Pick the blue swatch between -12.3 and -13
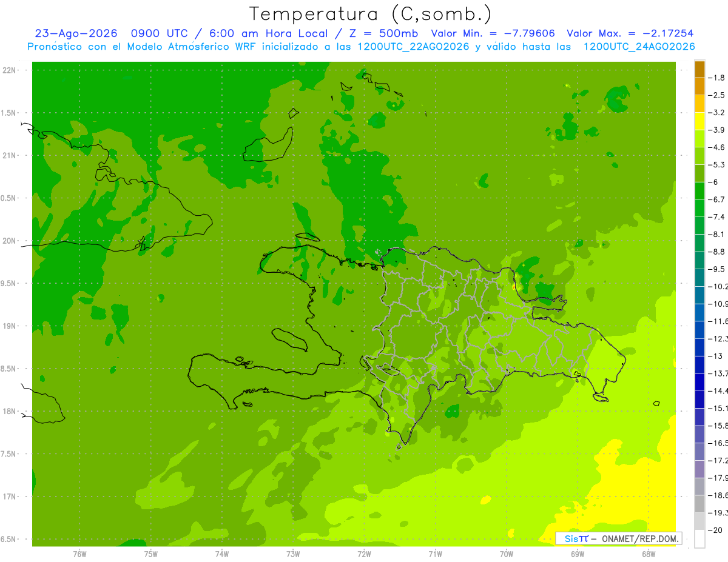Viewport: 728px width, 562px height. pos(699,347)
